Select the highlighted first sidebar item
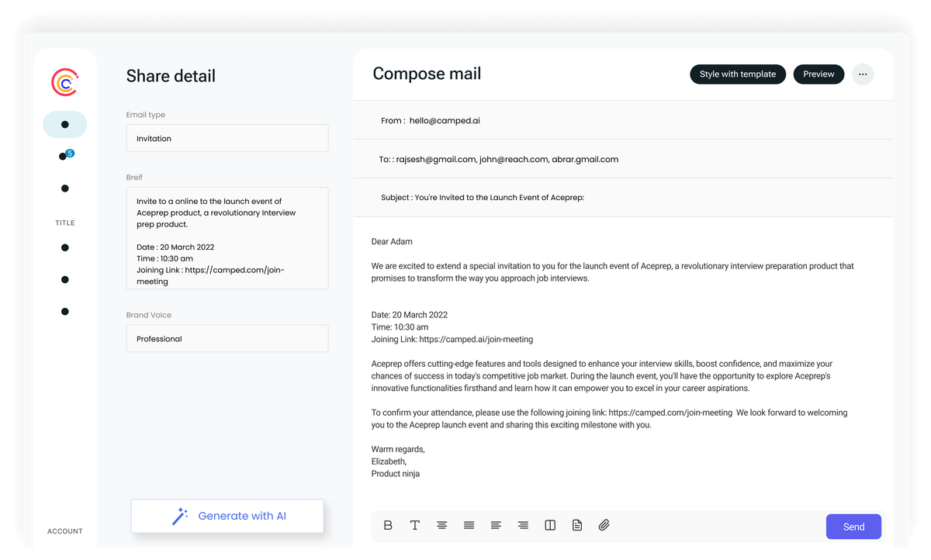The width and height of the screenshot is (931, 560). pos(65,124)
